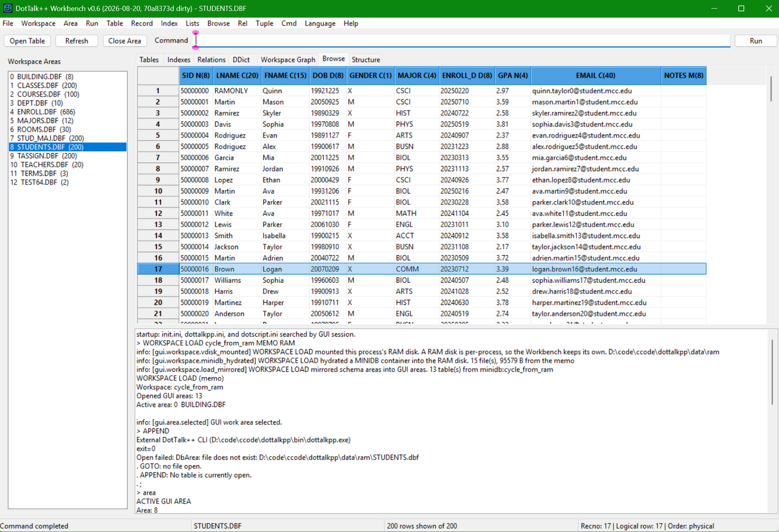Screen dimensions: 779x532
Task: Select BUILDING.DBF in Workspace Areas
Action: tap(67, 76)
